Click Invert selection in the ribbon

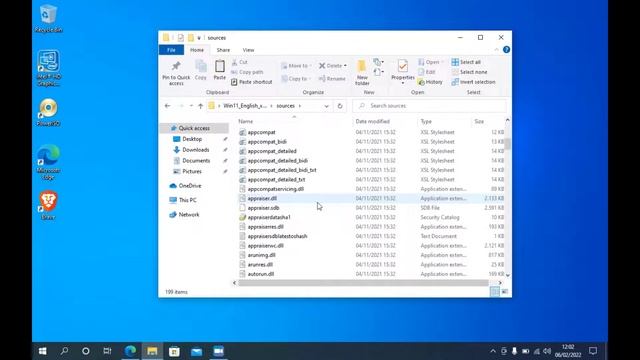pos(473,82)
